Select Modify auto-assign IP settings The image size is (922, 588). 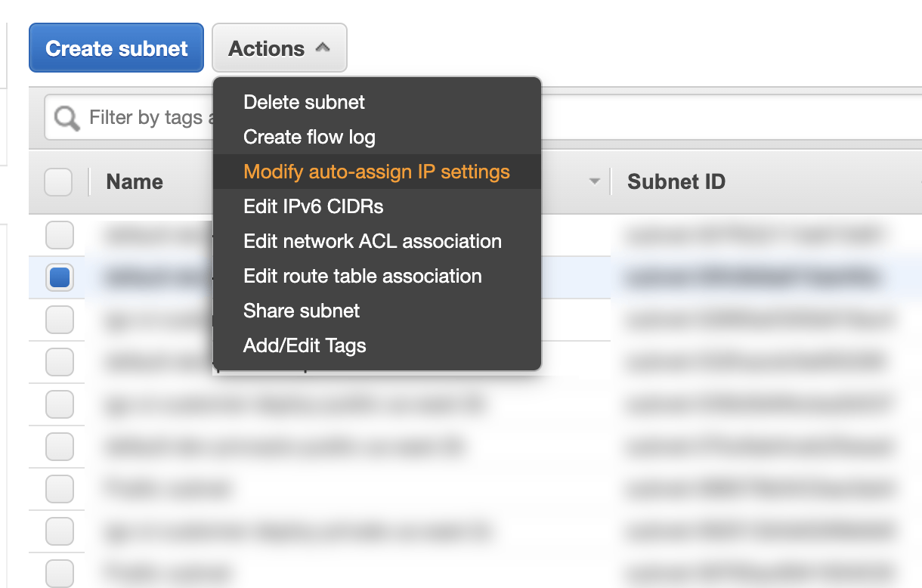[x=376, y=172]
